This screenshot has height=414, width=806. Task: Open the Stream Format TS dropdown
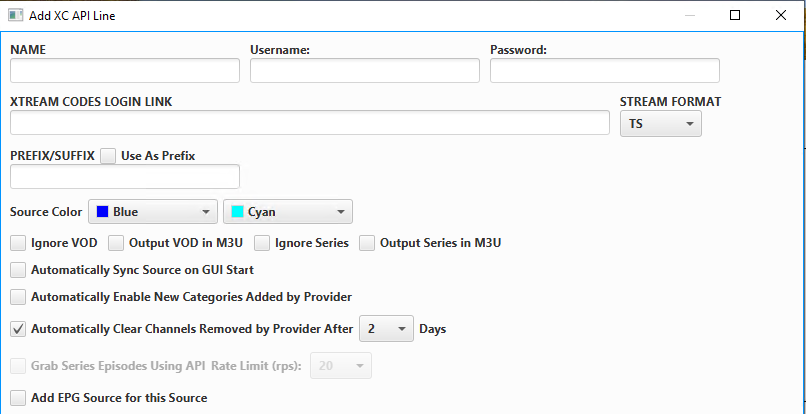(661, 123)
